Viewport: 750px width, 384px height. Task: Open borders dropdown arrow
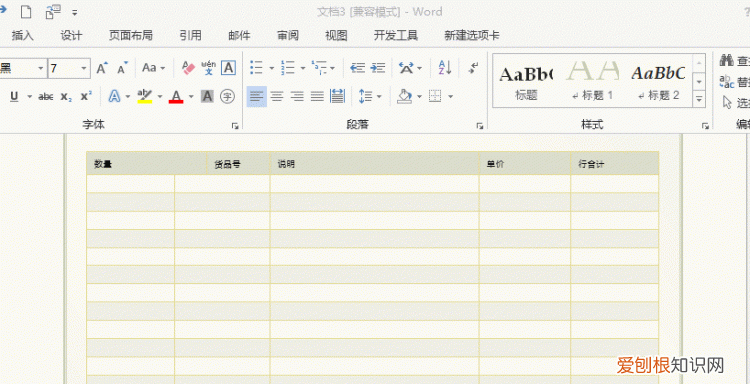[x=451, y=97]
